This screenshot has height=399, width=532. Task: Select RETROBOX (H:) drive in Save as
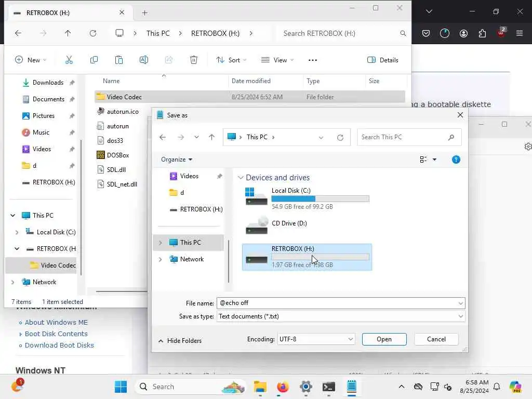point(307,257)
